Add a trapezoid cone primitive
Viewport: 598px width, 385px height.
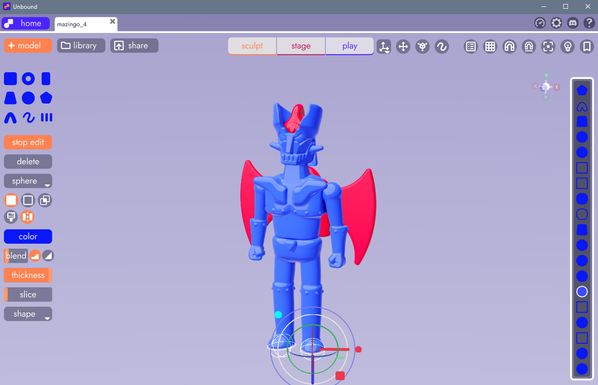coord(10,98)
